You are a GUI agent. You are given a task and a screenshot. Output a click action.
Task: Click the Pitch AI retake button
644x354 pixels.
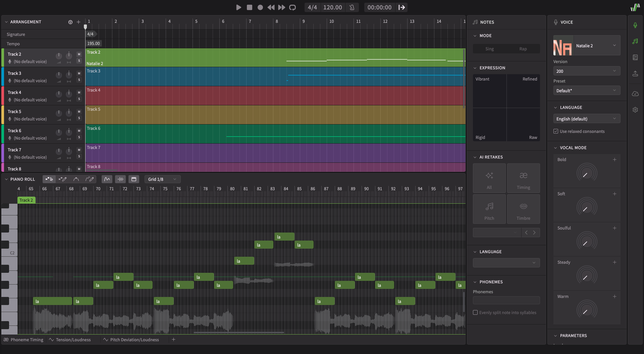[x=489, y=209]
